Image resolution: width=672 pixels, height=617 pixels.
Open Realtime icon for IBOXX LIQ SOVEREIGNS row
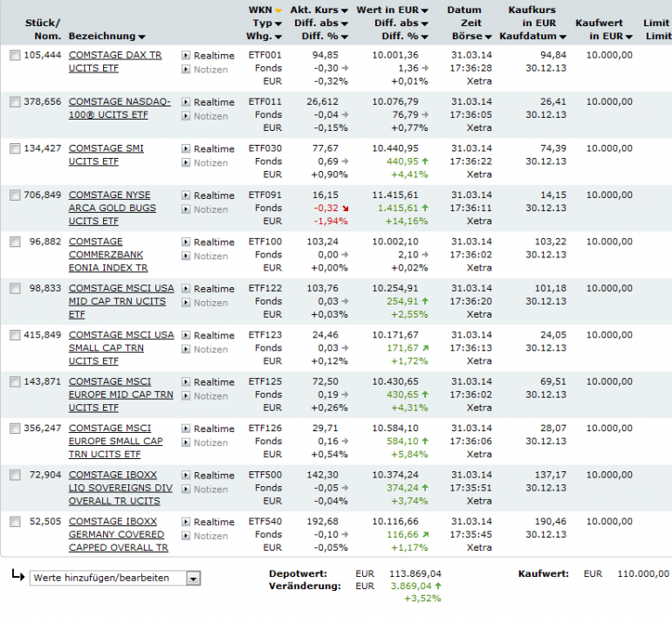[186, 475]
